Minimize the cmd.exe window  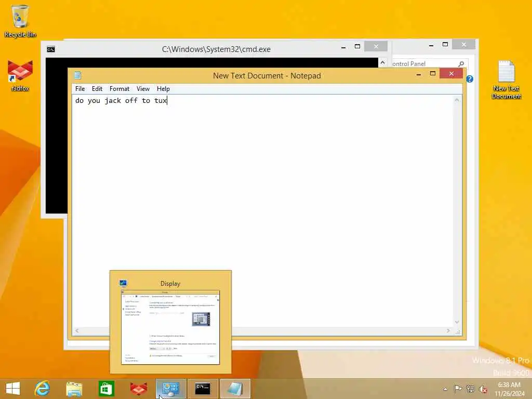point(343,47)
